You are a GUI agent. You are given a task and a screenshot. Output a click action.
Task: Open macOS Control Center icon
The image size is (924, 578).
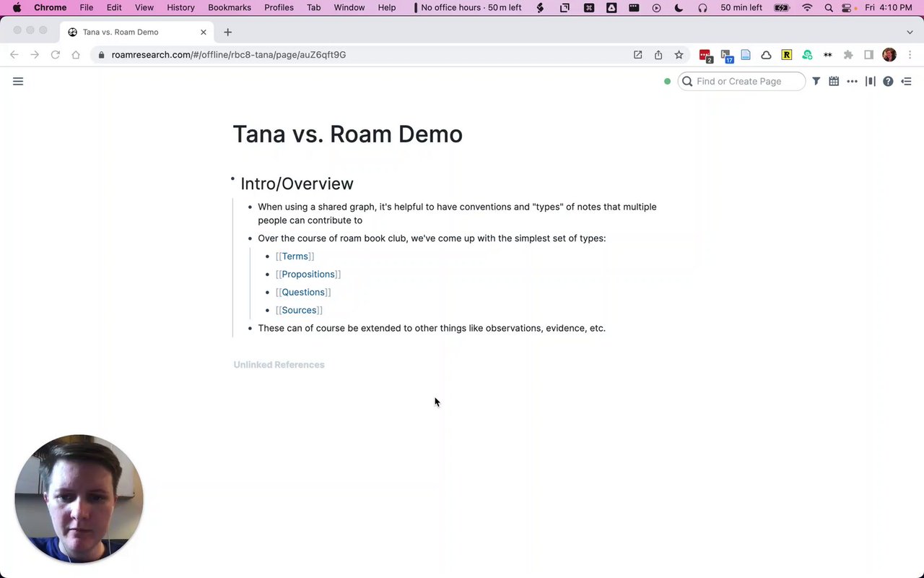click(x=846, y=7)
